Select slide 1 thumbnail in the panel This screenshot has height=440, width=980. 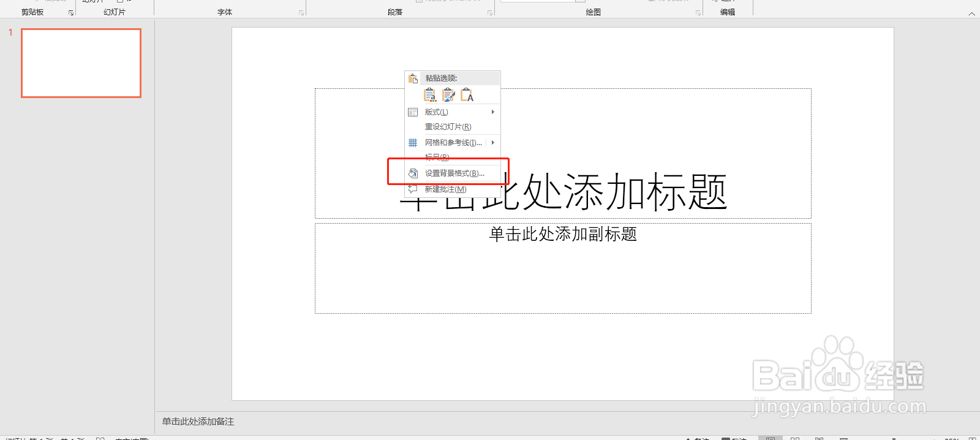81,63
